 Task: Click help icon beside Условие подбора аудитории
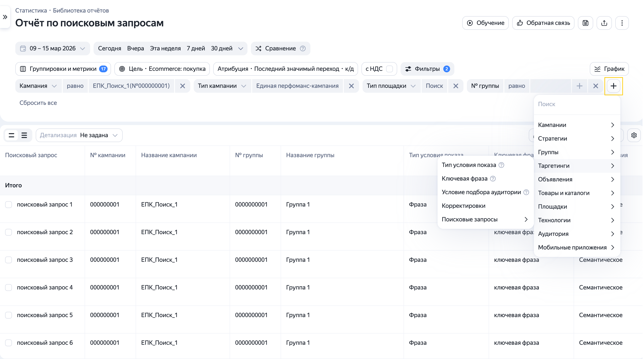click(x=526, y=192)
